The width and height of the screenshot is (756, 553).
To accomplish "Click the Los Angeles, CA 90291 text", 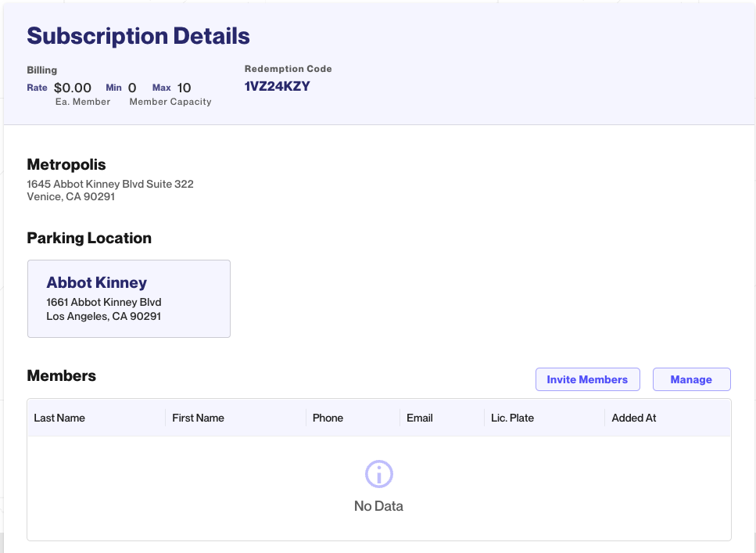I will click(104, 316).
